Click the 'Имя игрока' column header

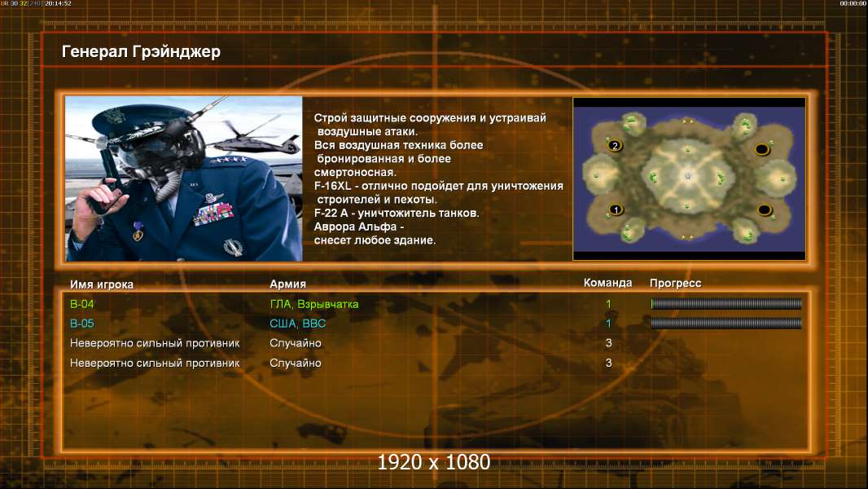[101, 284]
